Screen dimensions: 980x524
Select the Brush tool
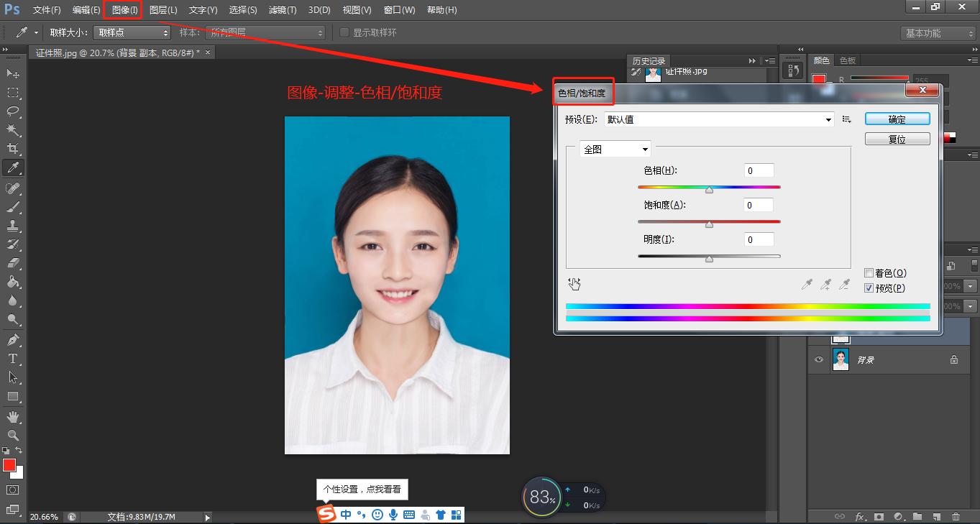[x=13, y=207]
